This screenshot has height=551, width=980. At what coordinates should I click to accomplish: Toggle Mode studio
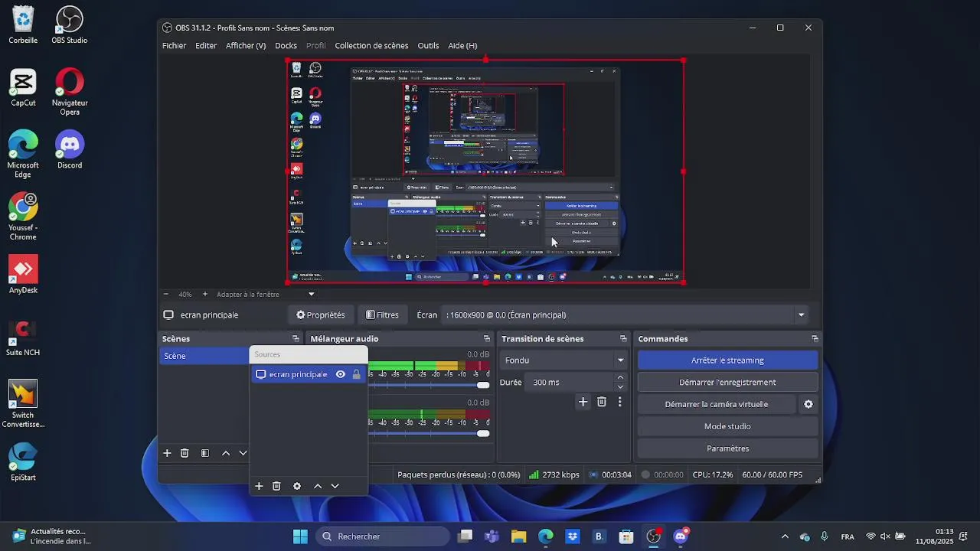[727, 426]
